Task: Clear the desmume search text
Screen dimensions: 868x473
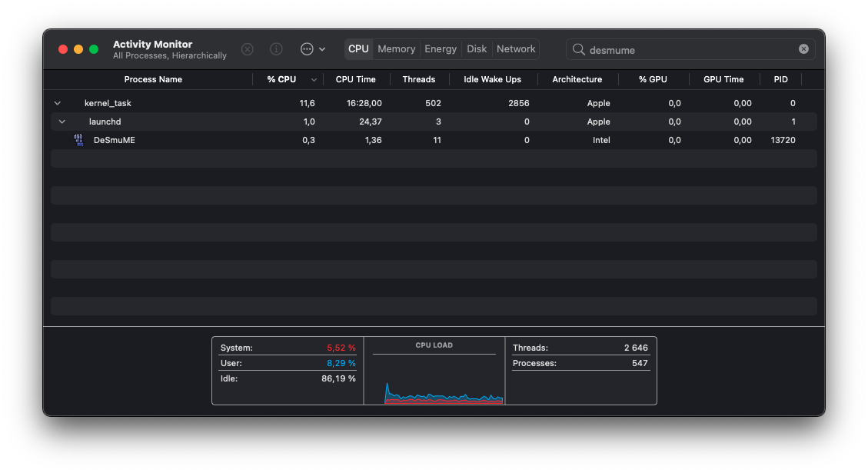Action: pyautogui.click(x=803, y=49)
